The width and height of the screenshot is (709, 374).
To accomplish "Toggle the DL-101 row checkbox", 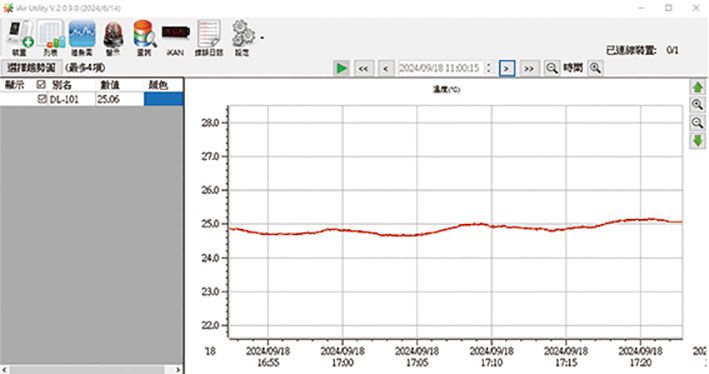I will pyautogui.click(x=42, y=99).
